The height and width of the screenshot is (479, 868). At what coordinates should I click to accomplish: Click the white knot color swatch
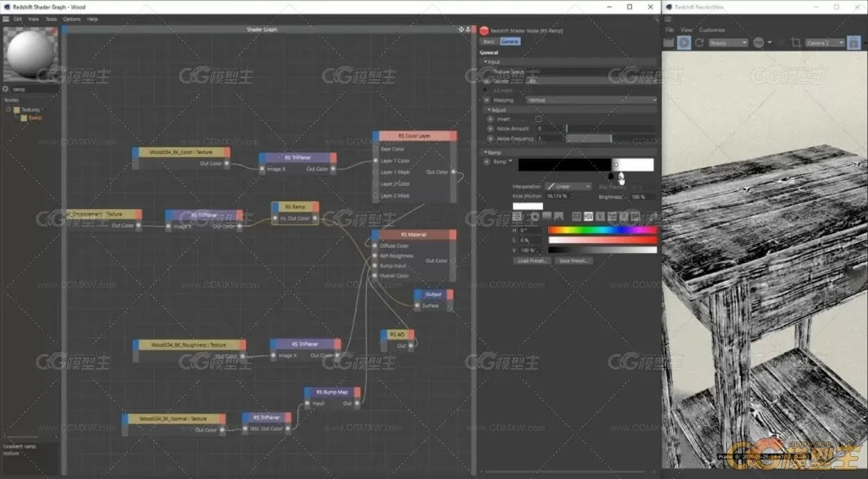pos(528,206)
